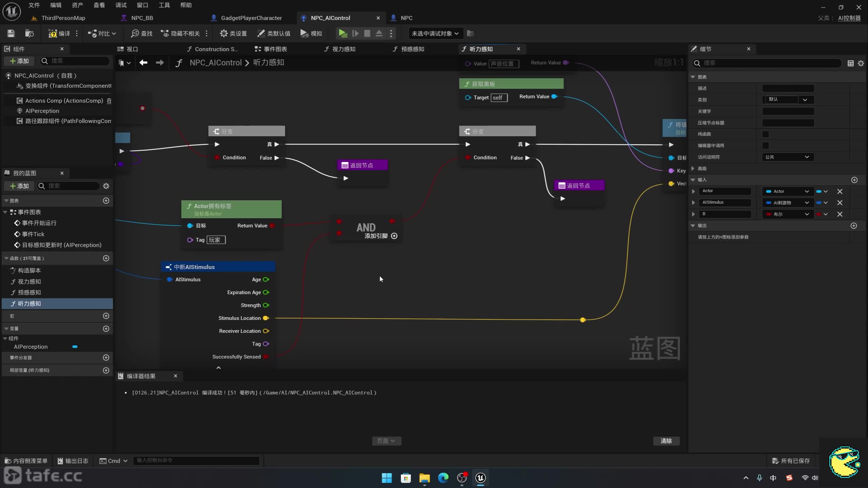The image size is (868, 488).
Task: Click 添加引脚 on the AND node
Action: [x=381, y=236]
